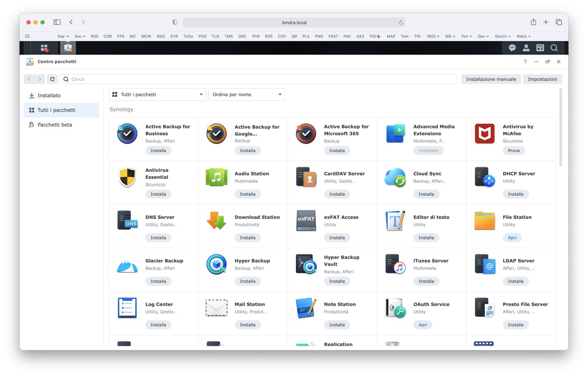Viewport: 588px width, 376px height.
Task: Open the MAP bookmark
Action: 391,36
